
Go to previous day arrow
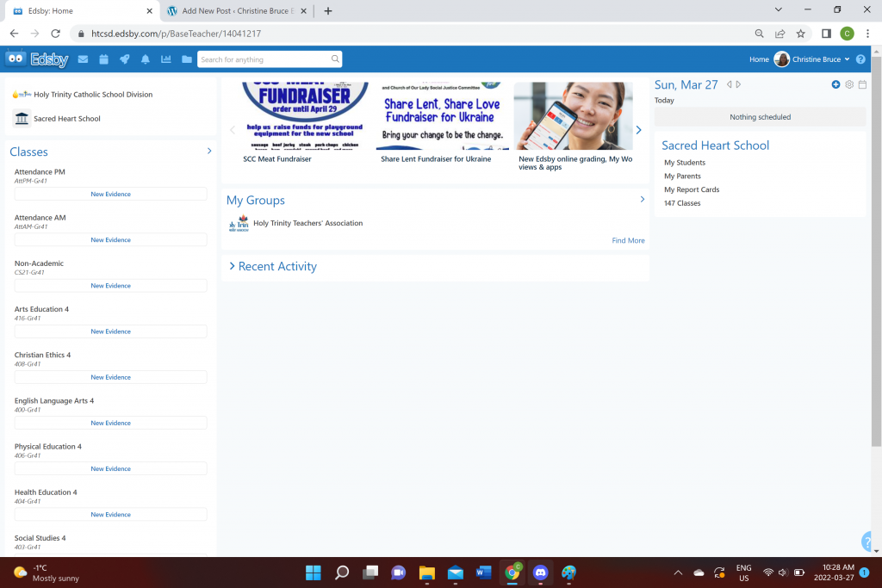[x=729, y=84]
